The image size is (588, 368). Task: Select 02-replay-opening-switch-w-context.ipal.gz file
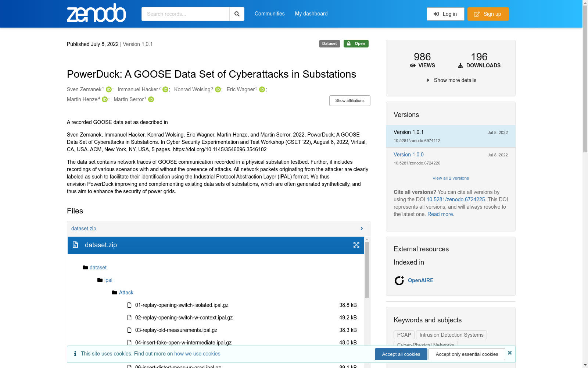click(x=184, y=318)
